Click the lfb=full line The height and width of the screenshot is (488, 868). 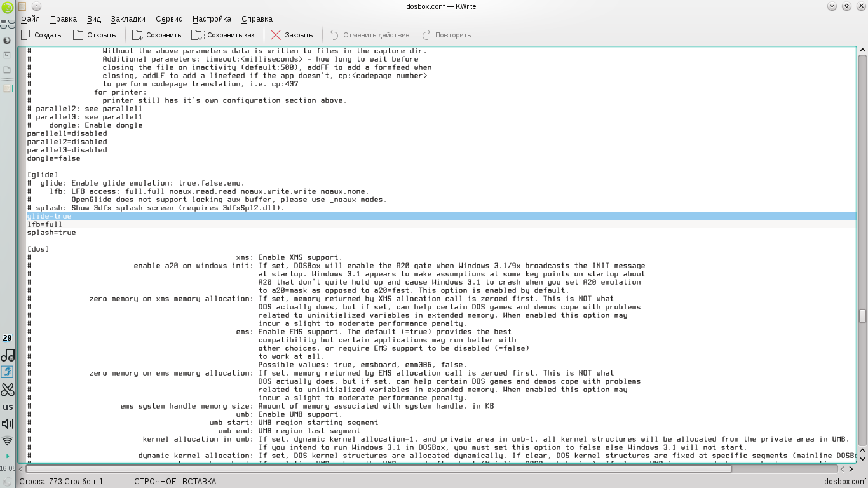click(x=44, y=224)
